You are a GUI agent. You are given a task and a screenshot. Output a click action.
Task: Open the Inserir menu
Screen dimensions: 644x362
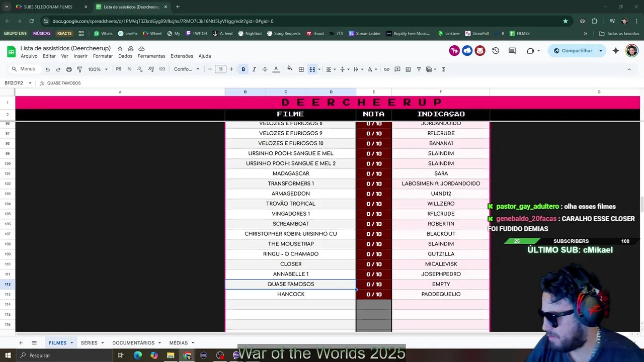click(80, 56)
